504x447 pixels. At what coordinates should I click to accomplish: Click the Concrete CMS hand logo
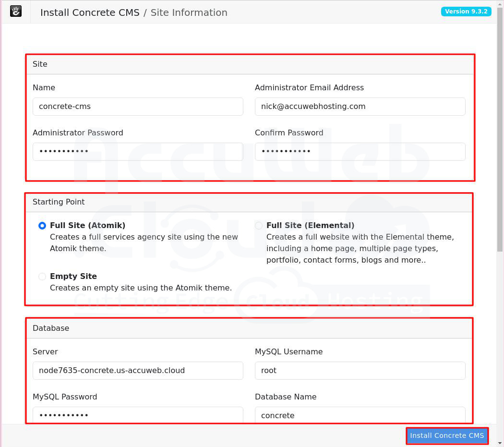click(16, 12)
